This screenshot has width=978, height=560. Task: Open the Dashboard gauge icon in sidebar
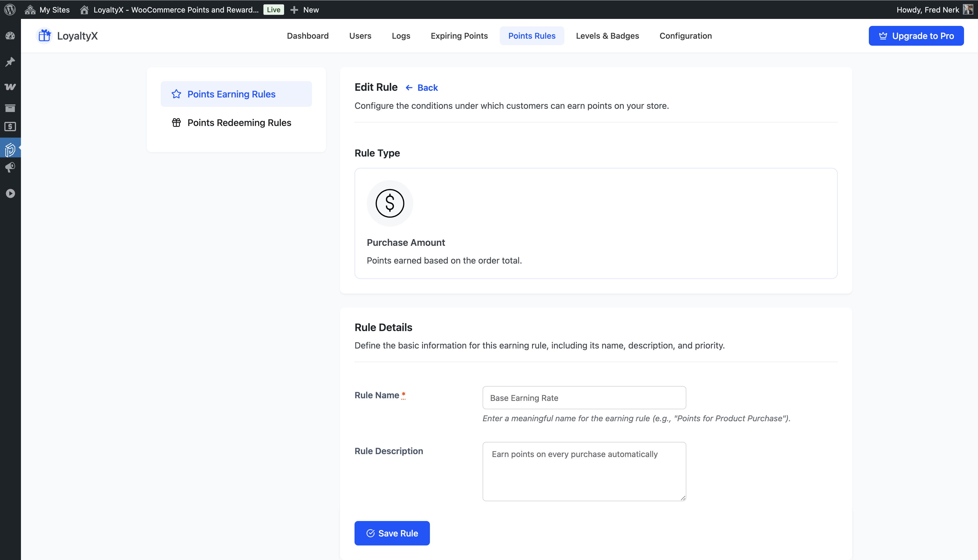point(10,36)
